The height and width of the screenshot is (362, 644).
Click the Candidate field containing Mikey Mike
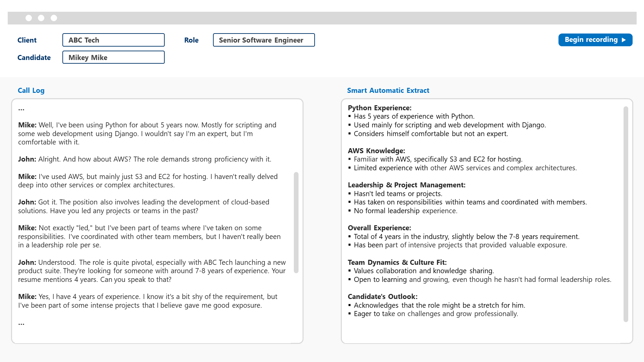pyautogui.click(x=113, y=57)
